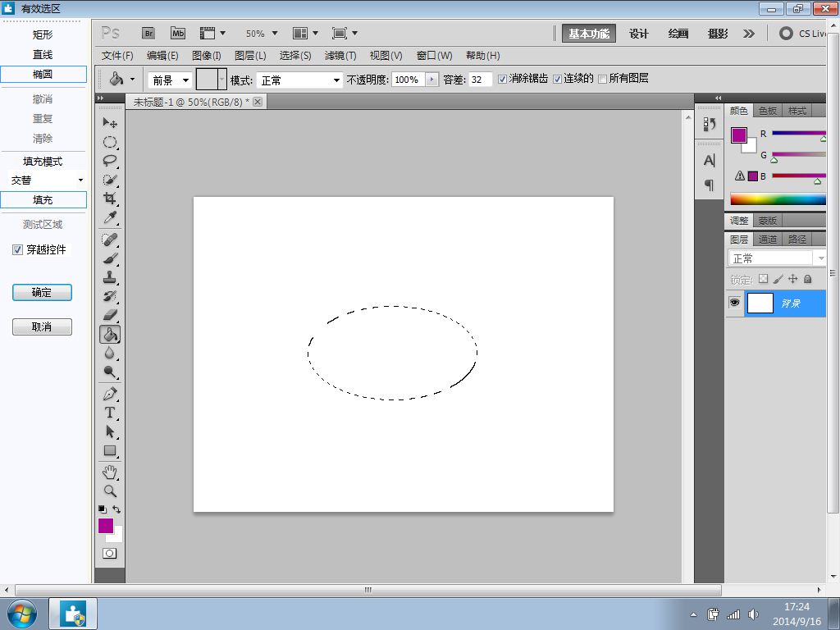The width and height of the screenshot is (840, 630).
Task: Enable the 所有图层 checkbox
Action: tap(603, 80)
